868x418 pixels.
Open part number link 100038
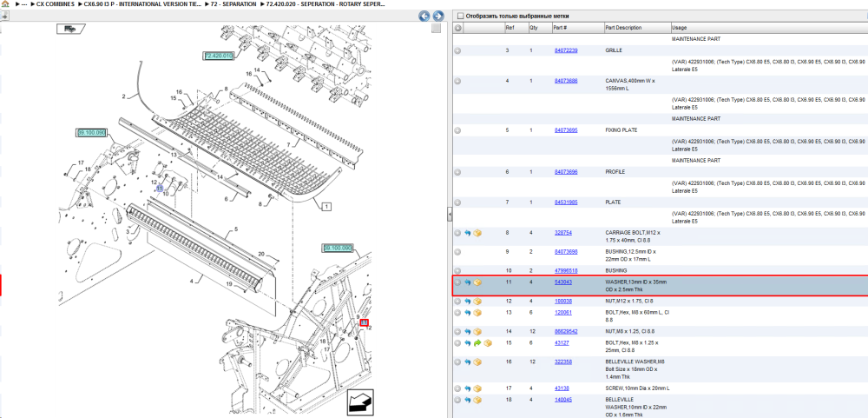[x=563, y=301]
